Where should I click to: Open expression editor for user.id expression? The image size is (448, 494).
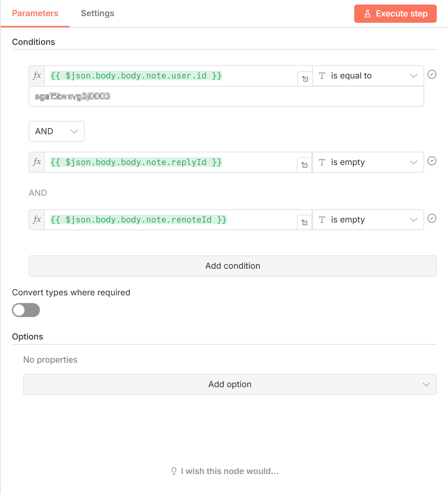(x=305, y=79)
